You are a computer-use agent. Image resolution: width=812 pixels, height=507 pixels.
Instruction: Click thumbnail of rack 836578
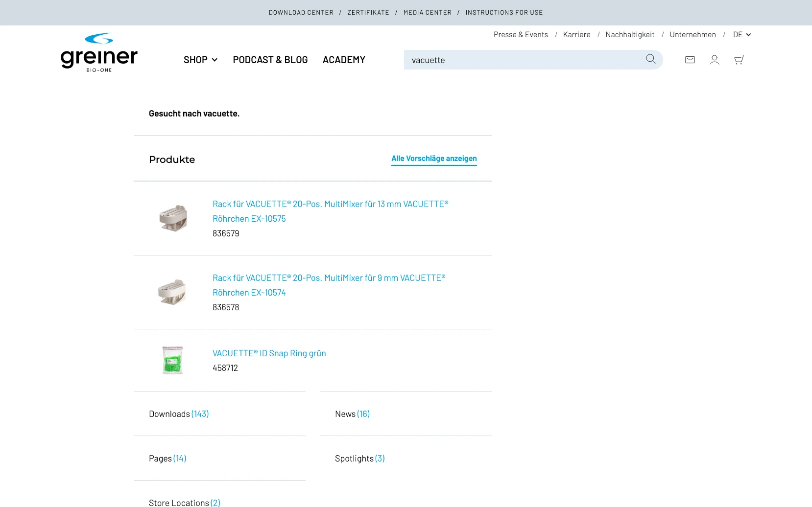coord(172,292)
